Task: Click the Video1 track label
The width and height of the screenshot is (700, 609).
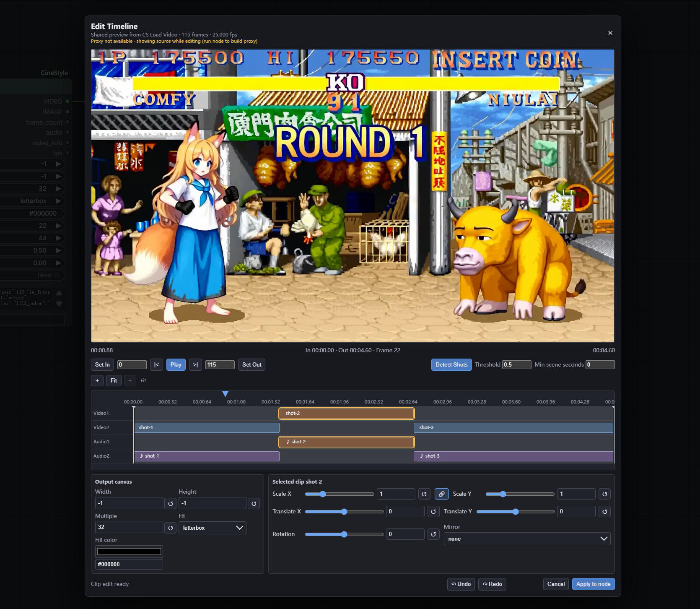Action: coord(101,413)
